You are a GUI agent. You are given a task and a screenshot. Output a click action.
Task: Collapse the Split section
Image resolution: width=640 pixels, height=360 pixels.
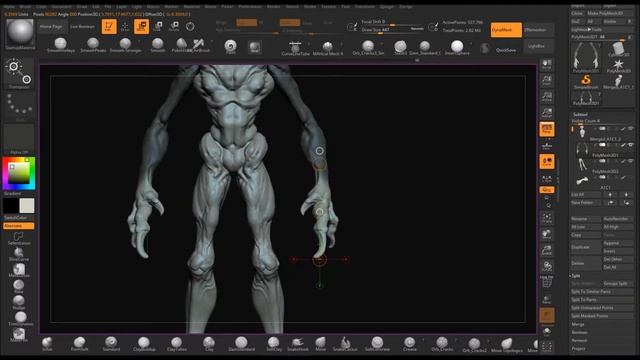576,276
